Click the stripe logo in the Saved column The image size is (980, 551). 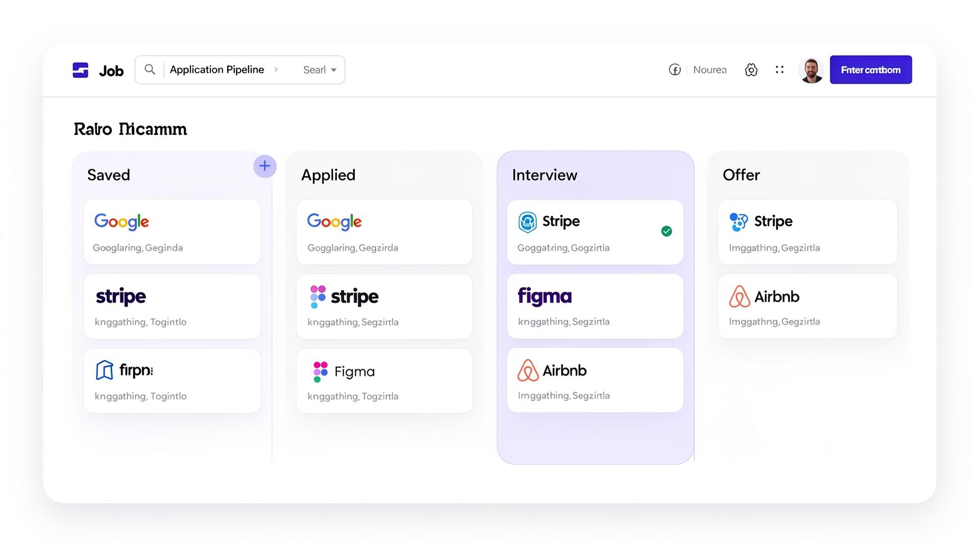121,296
